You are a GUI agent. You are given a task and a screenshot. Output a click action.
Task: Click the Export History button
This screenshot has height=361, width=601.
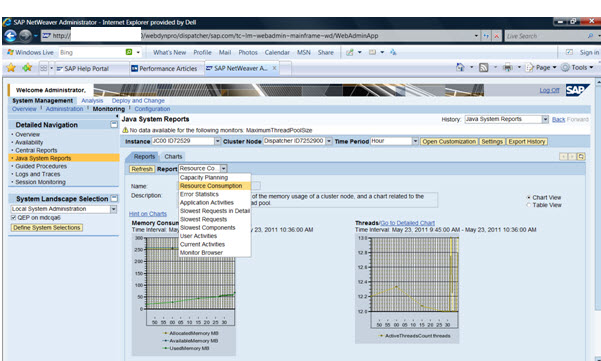[x=527, y=141]
